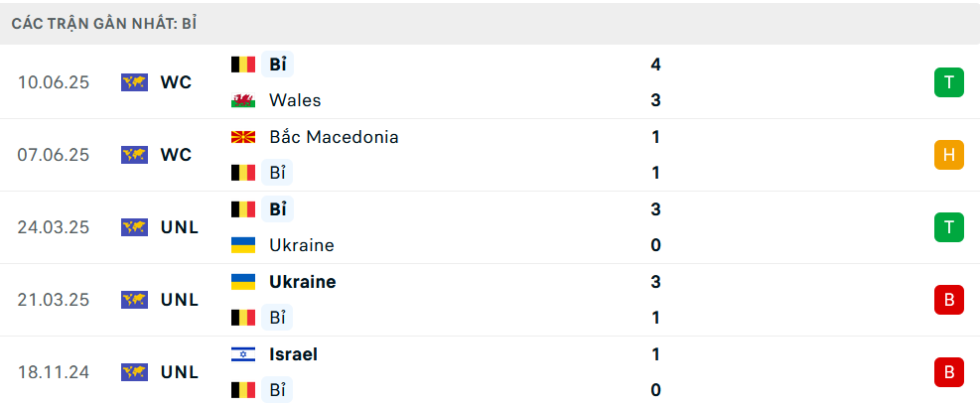
Task: Click the Ukraine flag in 21.03.25 match
Action: [x=242, y=282]
